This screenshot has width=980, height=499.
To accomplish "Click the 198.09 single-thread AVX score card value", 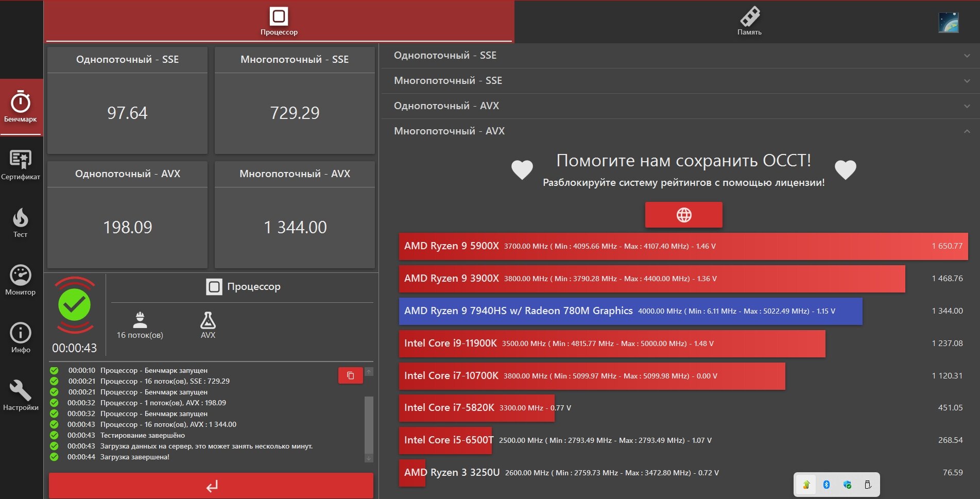I will coord(127,227).
